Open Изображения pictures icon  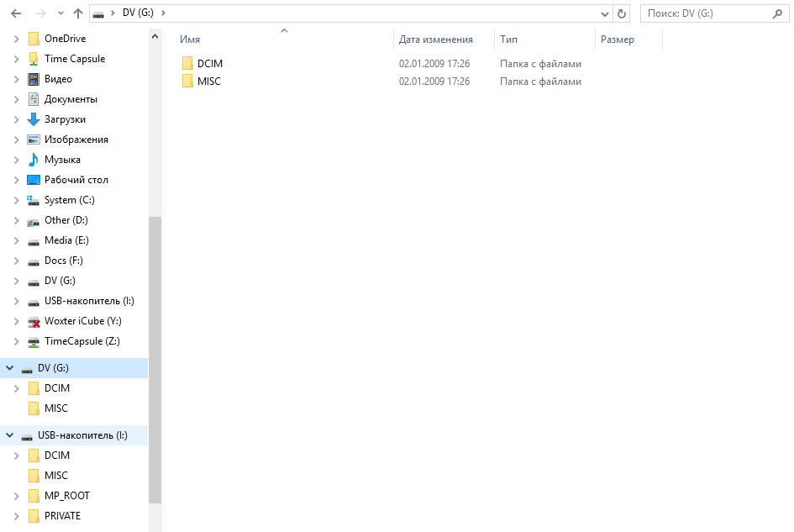pyautogui.click(x=34, y=140)
